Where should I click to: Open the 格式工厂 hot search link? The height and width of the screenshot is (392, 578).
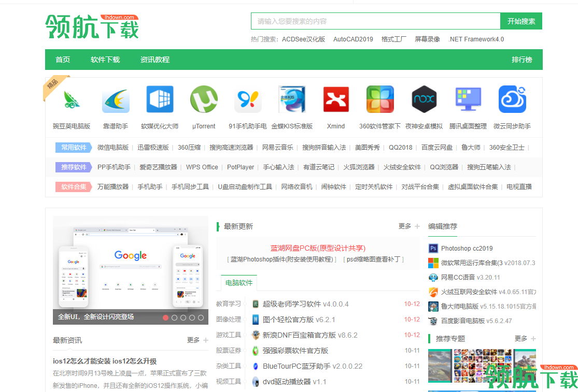(393, 39)
